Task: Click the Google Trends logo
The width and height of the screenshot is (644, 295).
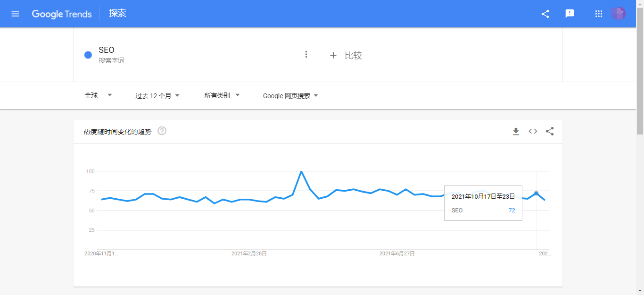Action: tap(62, 14)
